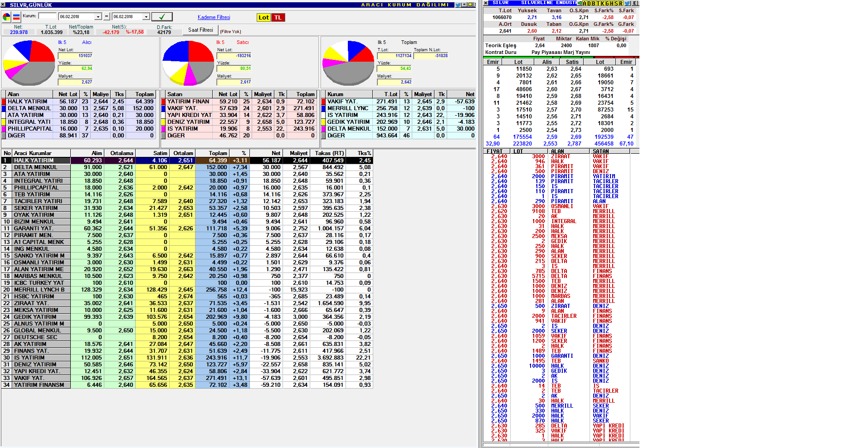The width and height of the screenshot is (868, 448).
Task: Click the 'K' button in SILVR title bar
Action: (x=603, y=3)
